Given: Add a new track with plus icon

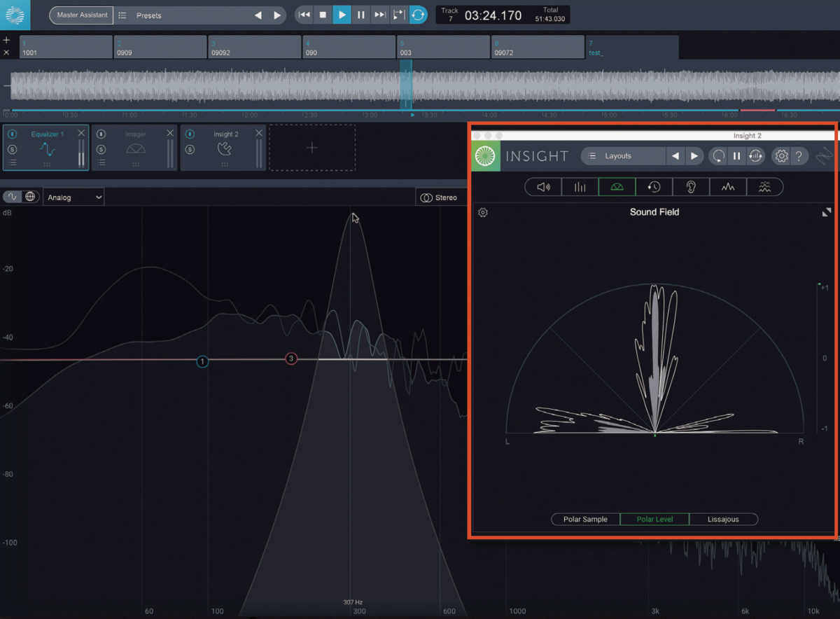Looking at the screenshot, I should pos(6,41).
